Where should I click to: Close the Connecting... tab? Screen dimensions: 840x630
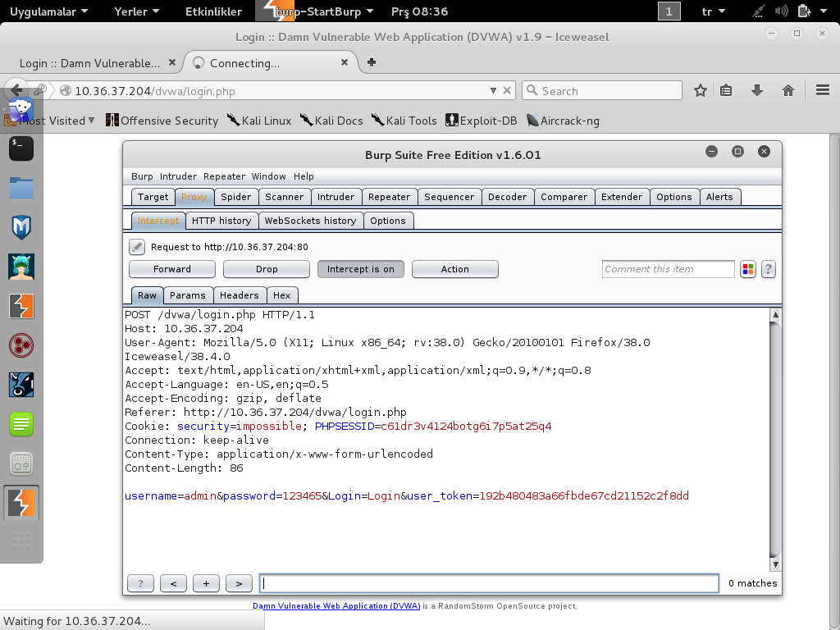pyautogui.click(x=345, y=62)
